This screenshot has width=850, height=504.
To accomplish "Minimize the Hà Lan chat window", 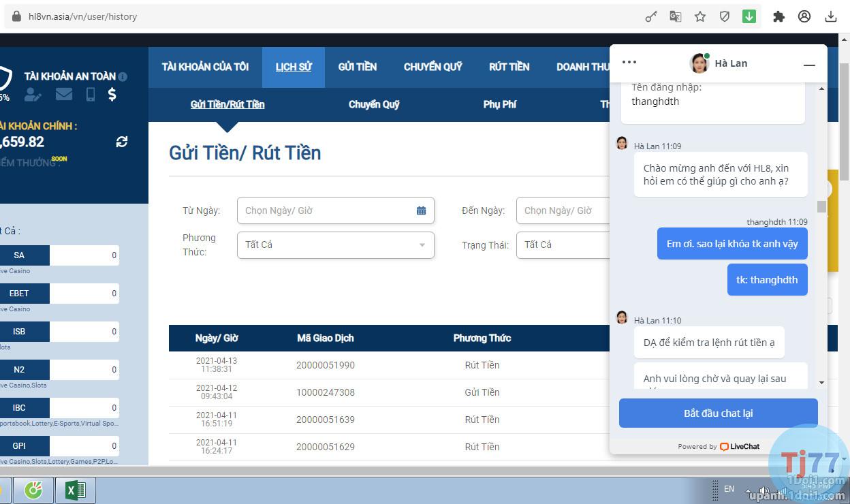I will point(809,65).
